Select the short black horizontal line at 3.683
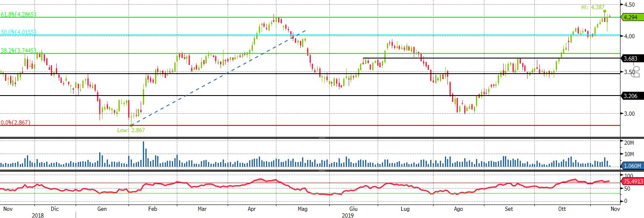Screen dimensions: 644x218 click(x=492, y=58)
